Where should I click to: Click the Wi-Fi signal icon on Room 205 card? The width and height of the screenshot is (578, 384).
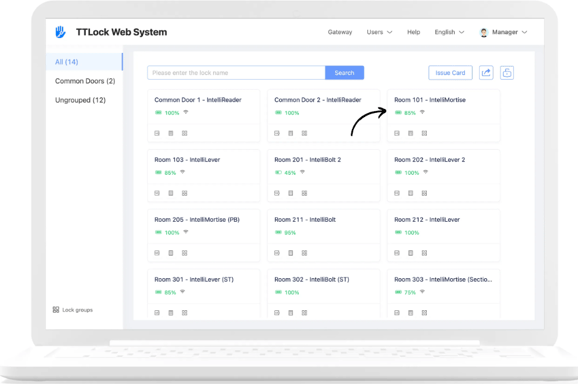coord(186,232)
